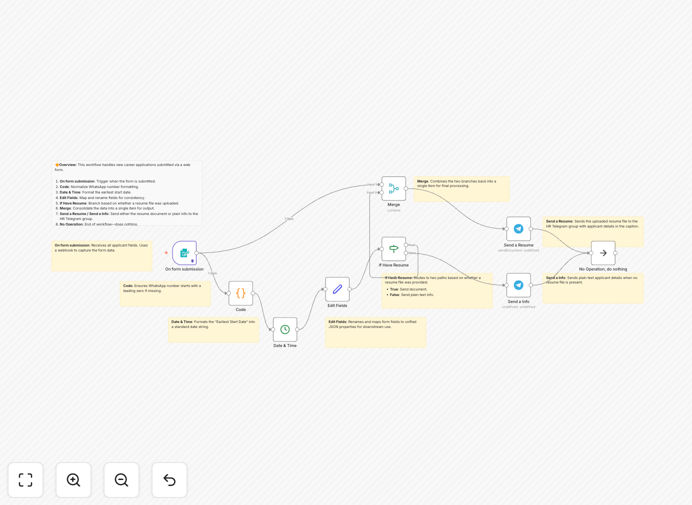Viewport: 692px width, 505px height.
Task: Select the No Operation arrow node icon
Action: click(603, 253)
